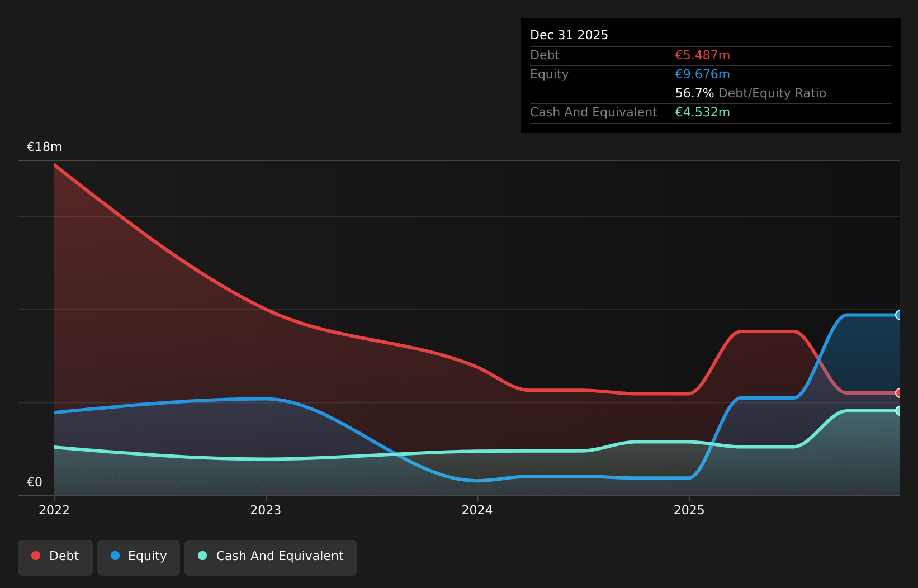Click the 2023 x-axis label
The image size is (918, 588).
266,510
